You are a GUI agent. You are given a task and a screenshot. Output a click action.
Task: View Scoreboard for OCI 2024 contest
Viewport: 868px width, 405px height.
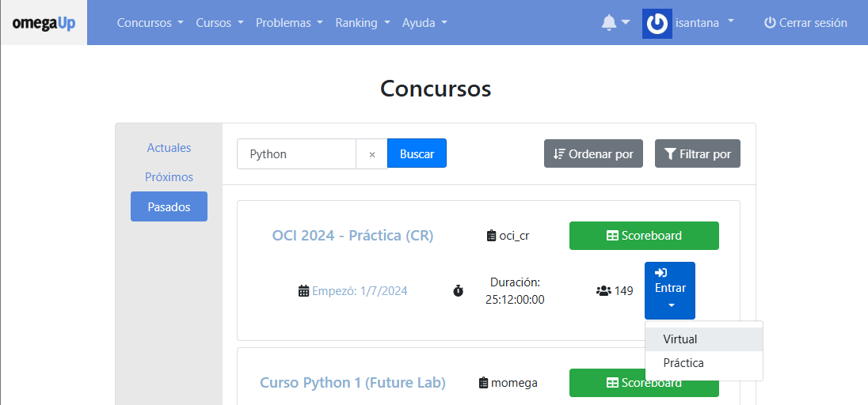(644, 236)
